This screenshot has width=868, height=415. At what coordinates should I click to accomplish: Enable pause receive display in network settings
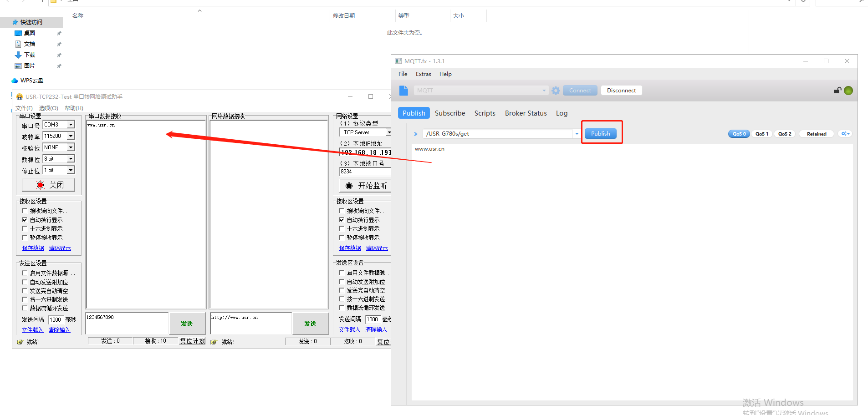point(342,238)
